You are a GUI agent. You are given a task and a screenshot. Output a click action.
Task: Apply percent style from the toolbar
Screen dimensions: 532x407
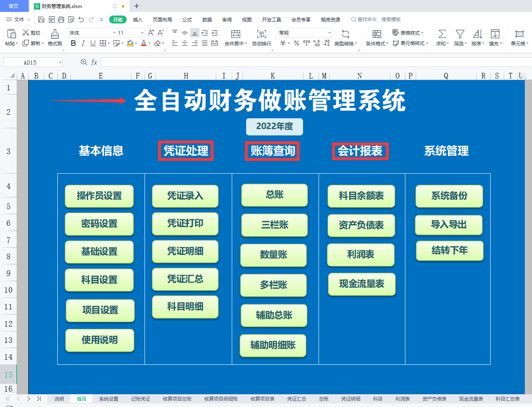click(296, 43)
